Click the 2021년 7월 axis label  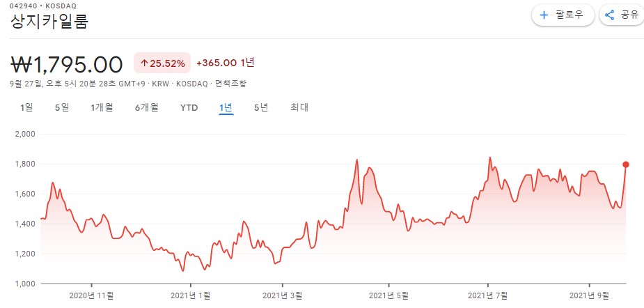pos(488,295)
